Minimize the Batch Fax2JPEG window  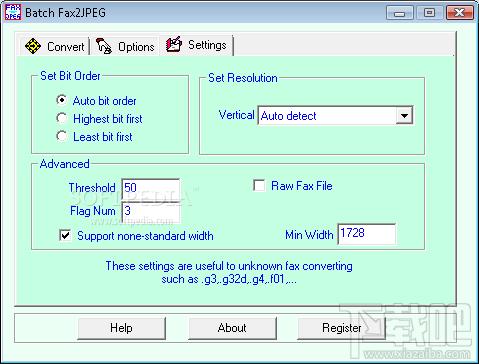coord(400,13)
